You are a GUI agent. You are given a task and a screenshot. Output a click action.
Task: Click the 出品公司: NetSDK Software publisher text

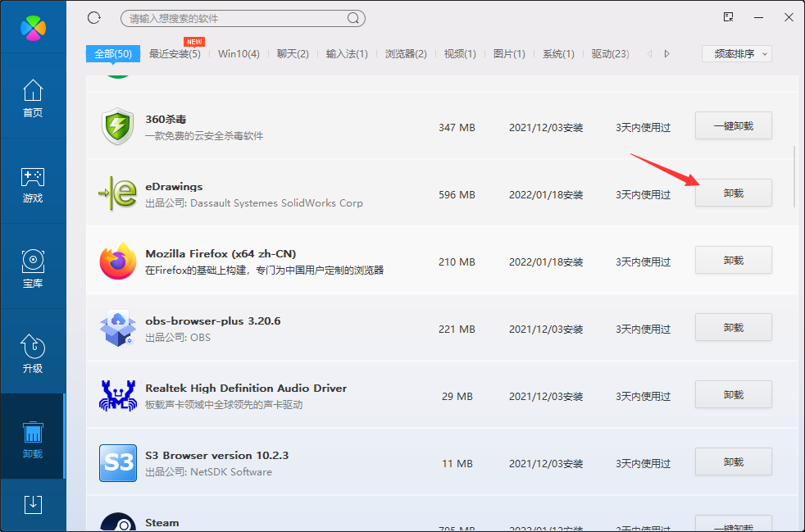pyautogui.click(x=209, y=472)
